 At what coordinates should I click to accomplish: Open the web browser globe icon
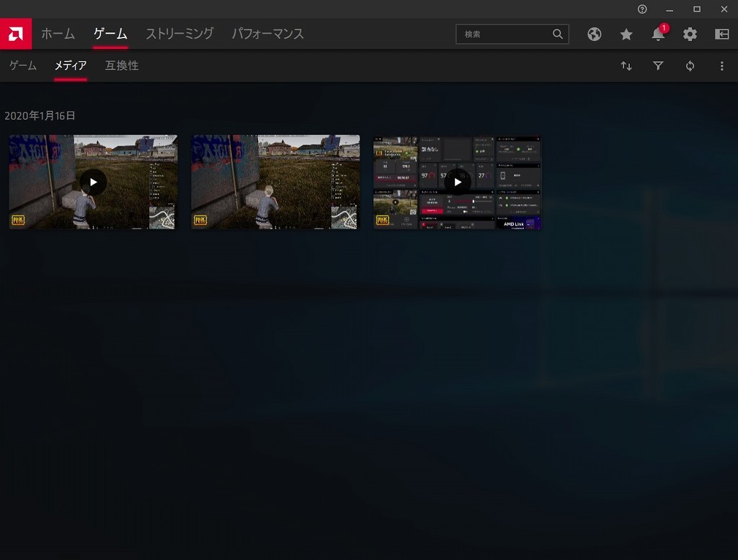pos(594,34)
